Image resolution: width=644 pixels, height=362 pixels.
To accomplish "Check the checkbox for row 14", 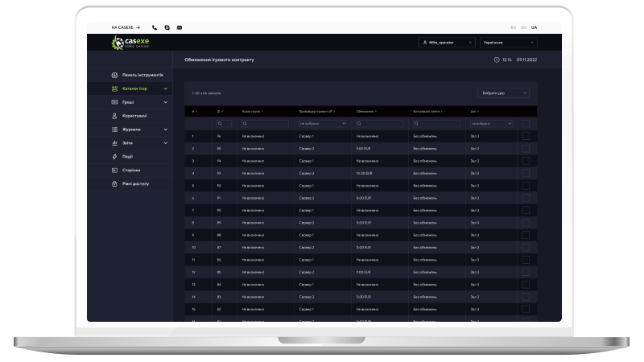I will click(526, 297).
